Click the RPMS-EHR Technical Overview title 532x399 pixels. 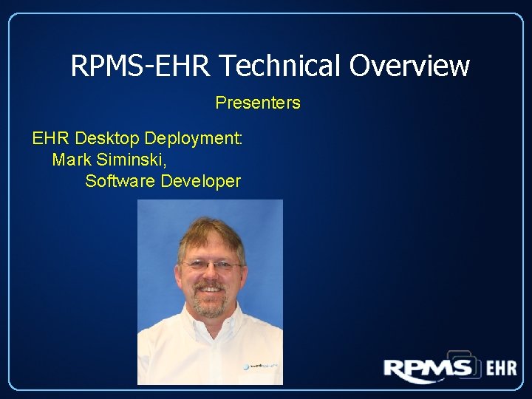270,65
